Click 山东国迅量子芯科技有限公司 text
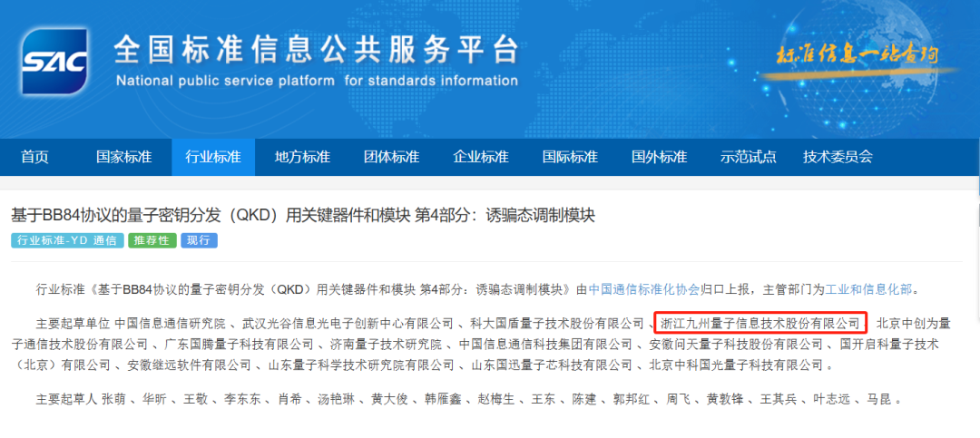Image resolution: width=980 pixels, height=438 pixels. (x=552, y=365)
